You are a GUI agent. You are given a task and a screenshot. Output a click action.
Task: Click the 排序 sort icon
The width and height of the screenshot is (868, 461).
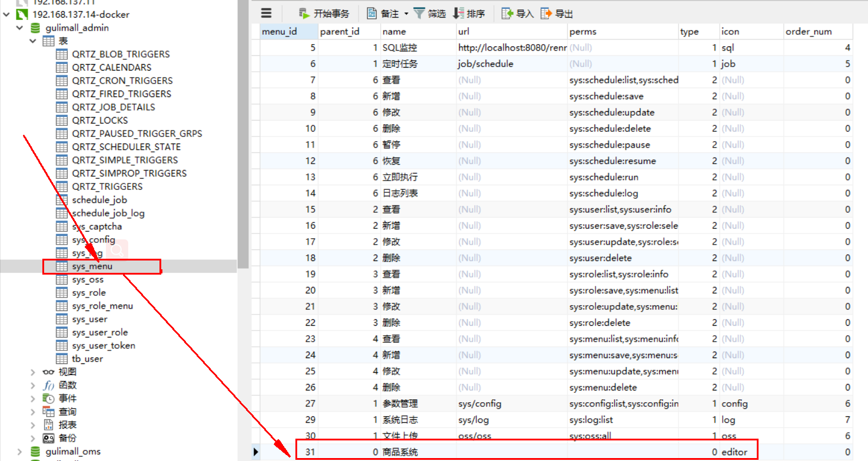458,14
